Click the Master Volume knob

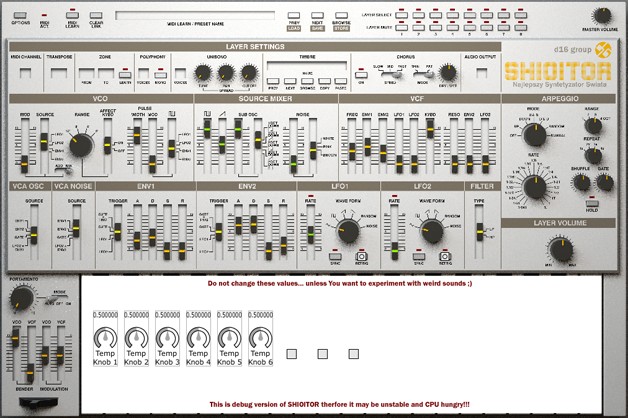(602, 16)
